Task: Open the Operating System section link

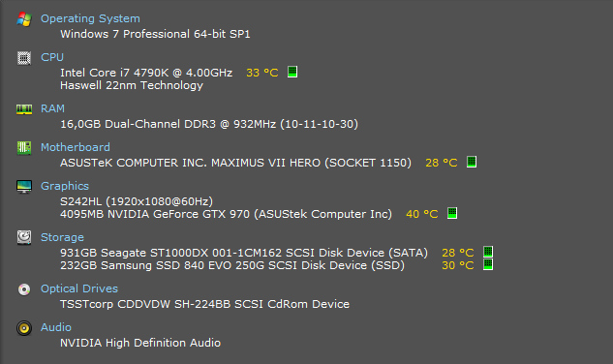Action: [90, 18]
